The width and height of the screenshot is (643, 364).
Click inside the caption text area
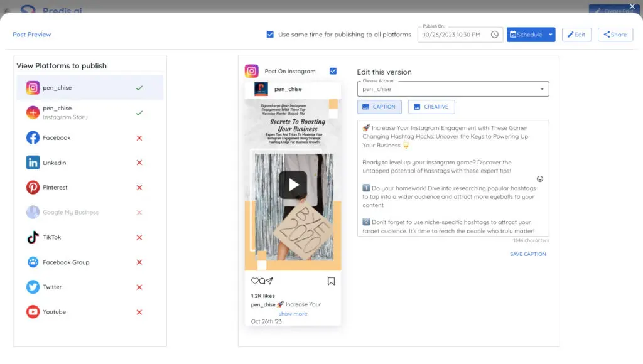click(x=453, y=178)
